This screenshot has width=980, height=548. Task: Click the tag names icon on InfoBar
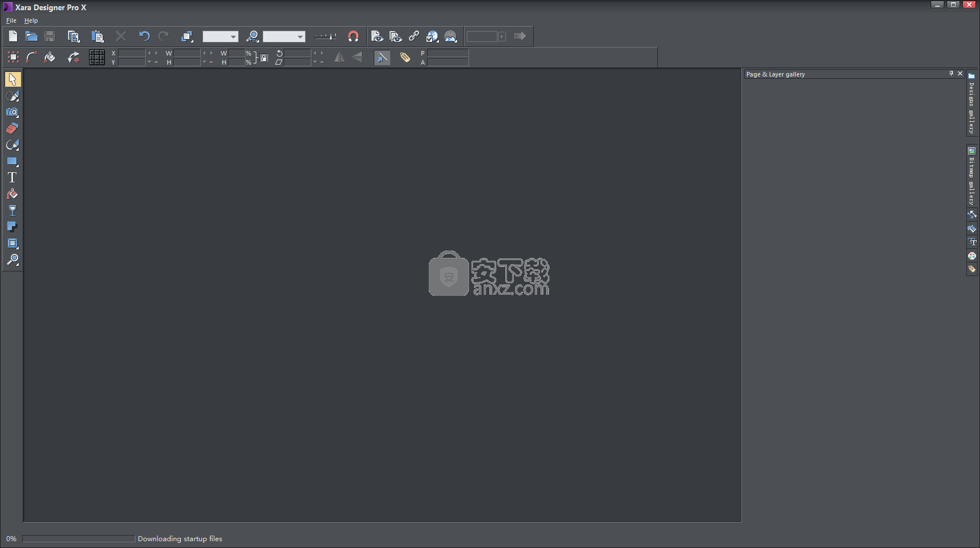[405, 57]
